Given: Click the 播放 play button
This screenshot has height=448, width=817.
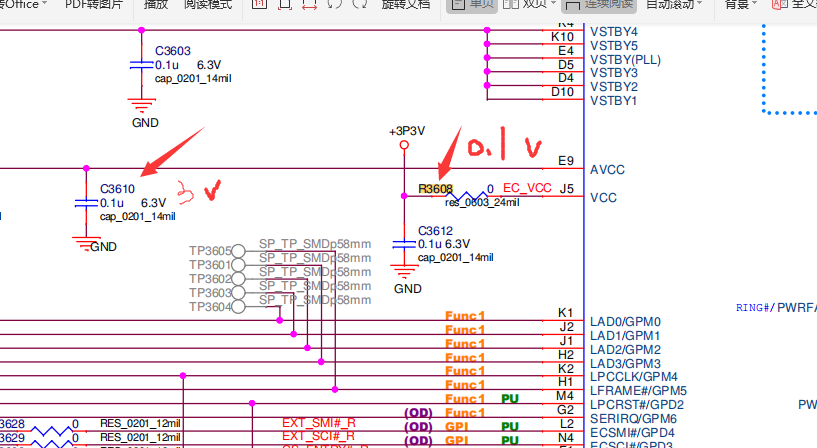Looking at the screenshot, I should (x=156, y=5).
